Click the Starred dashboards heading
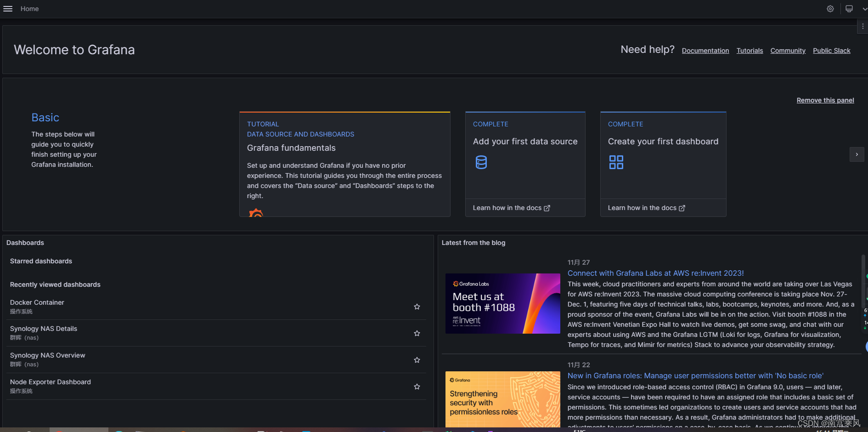The width and height of the screenshot is (868, 432). pyautogui.click(x=41, y=261)
